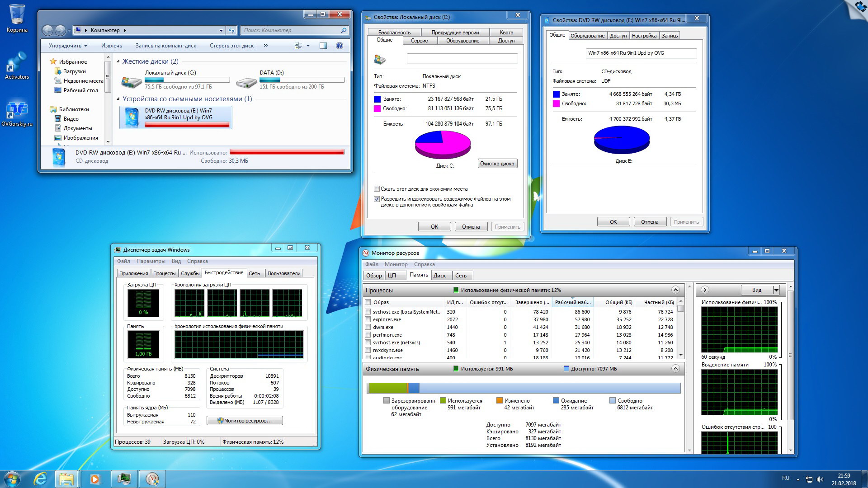868x488 pixels.
Task: Open the Упорядочить dropdown menu
Action: 68,46
